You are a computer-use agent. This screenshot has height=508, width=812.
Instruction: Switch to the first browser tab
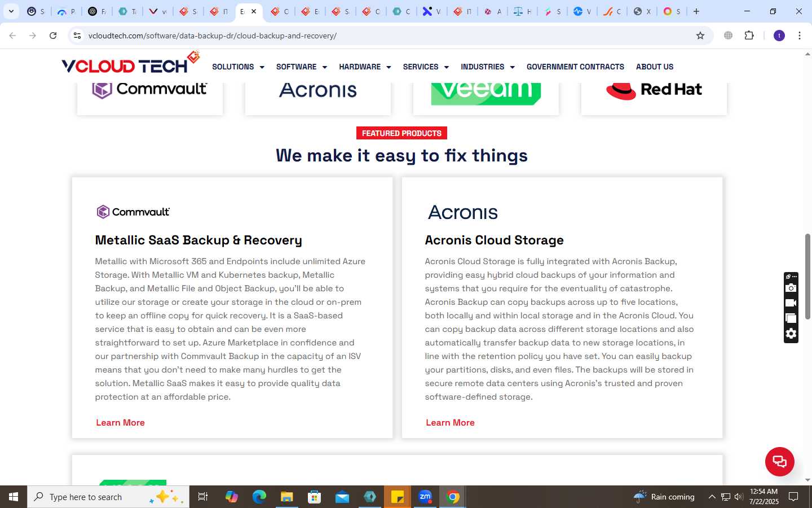(36, 11)
